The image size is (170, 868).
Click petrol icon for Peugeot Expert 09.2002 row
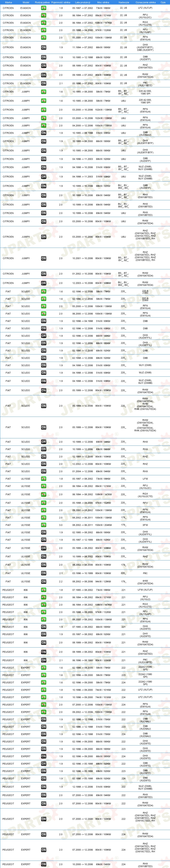point(43,712)
